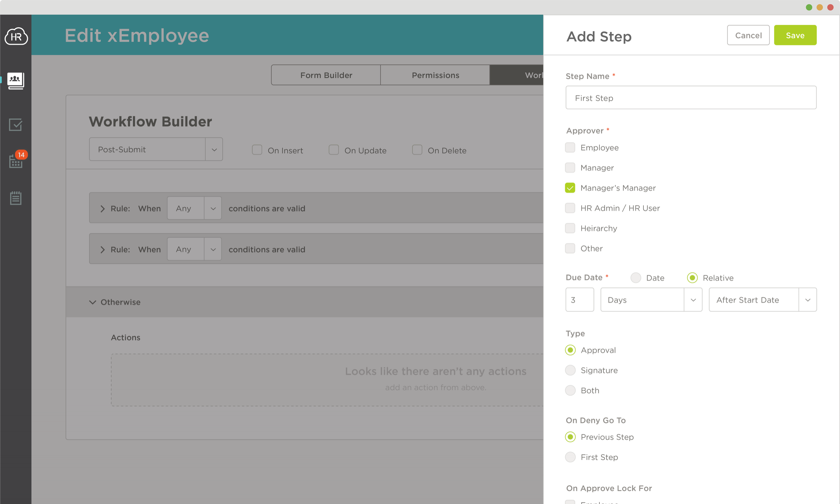This screenshot has height=504, width=840.
Task: Expand the second Rule row chevron
Action: point(102,250)
